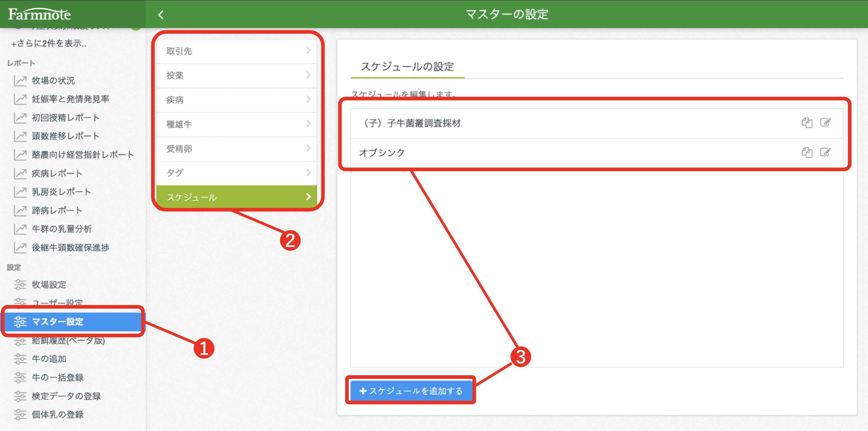Click スケジュールを追加する button
The image size is (868, 431).
pos(411,391)
